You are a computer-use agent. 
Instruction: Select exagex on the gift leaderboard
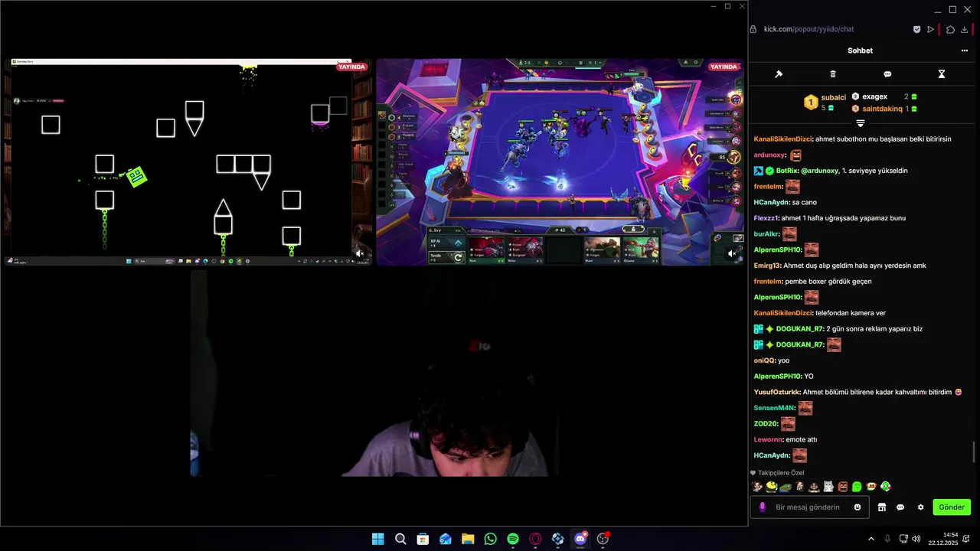874,96
